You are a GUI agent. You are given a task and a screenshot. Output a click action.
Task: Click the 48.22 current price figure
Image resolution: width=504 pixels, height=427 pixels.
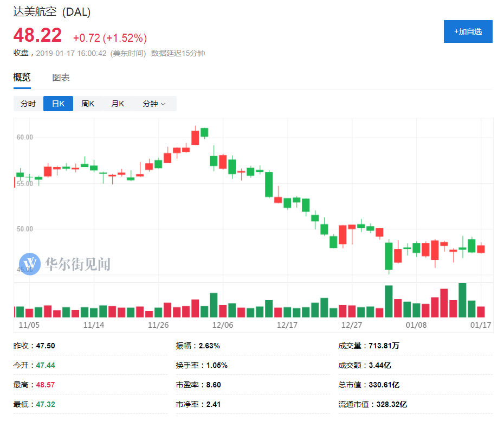tap(37, 35)
